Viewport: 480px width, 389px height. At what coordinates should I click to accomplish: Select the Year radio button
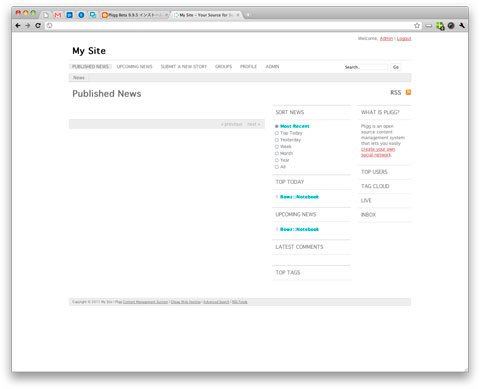[x=277, y=160]
